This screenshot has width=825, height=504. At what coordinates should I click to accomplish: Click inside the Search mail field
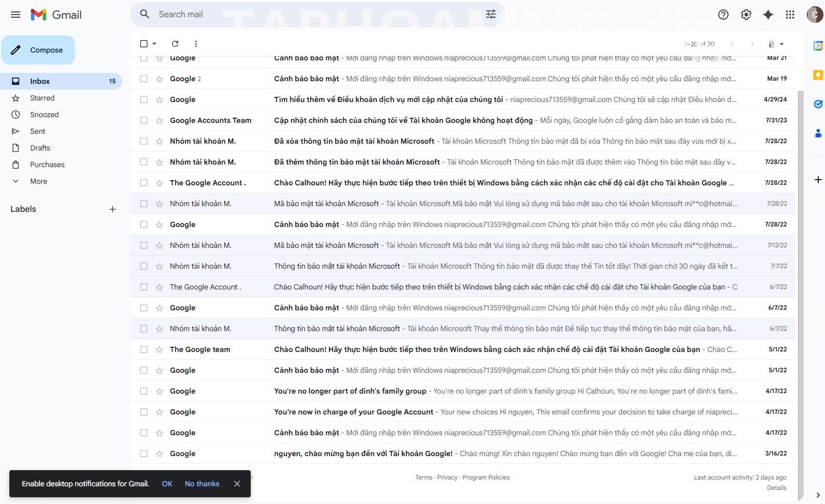[313, 15]
